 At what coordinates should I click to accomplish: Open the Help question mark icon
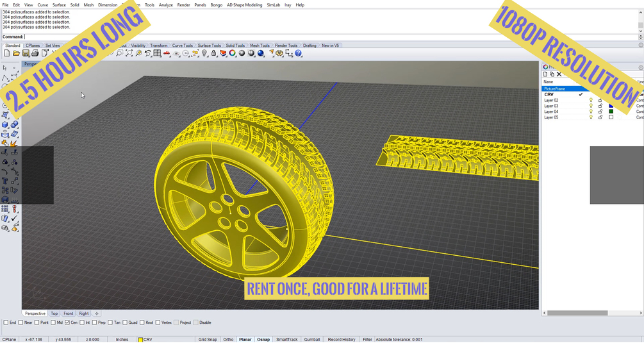point(299,53)
